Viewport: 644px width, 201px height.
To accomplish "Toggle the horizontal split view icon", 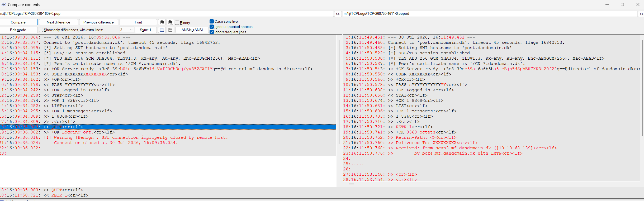I will tap(162, 30).
